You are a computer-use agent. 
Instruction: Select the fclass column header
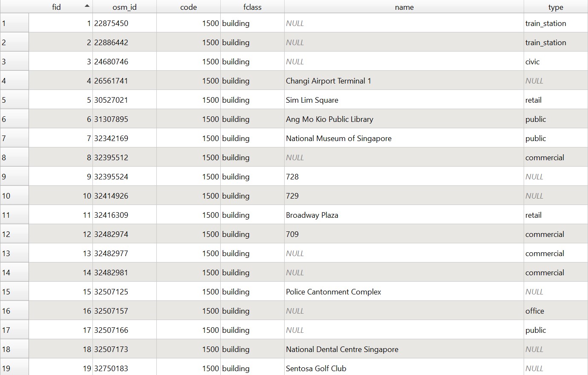pyautogui.click(x=252, y=7)
